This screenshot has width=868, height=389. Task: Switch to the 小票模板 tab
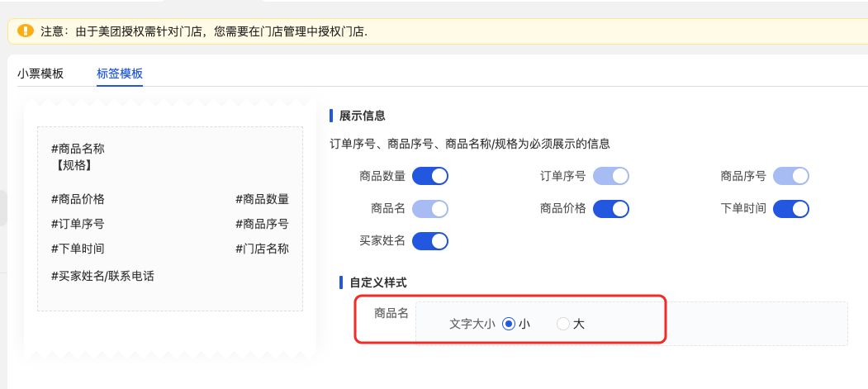coord(40,73)
